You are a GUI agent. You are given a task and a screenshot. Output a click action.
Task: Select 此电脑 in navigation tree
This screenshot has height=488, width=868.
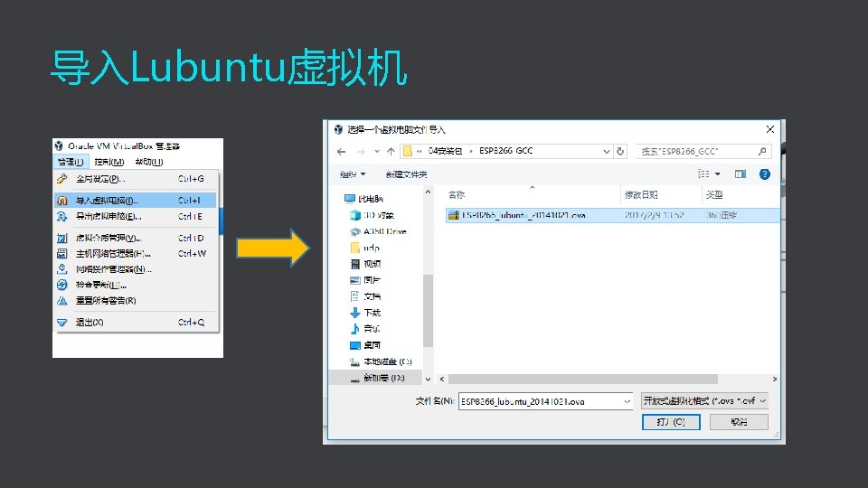(x=364, y=199)
